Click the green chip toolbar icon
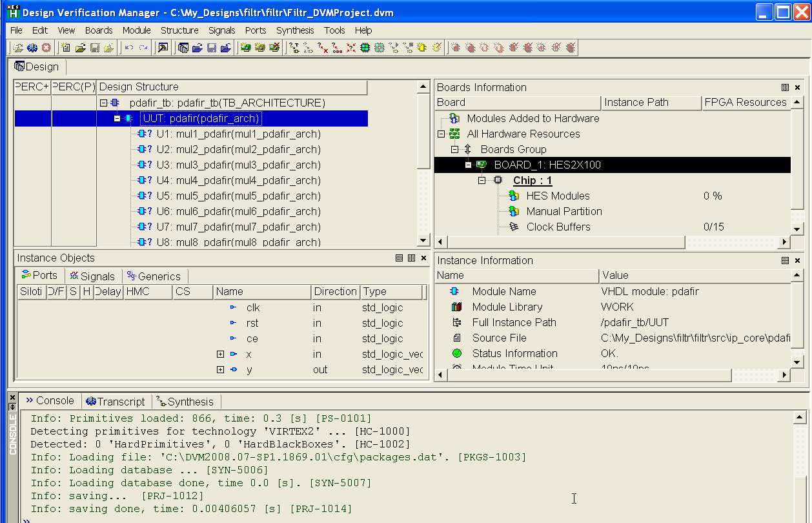This screenshot has height=523, width=812. coord(365,48)
